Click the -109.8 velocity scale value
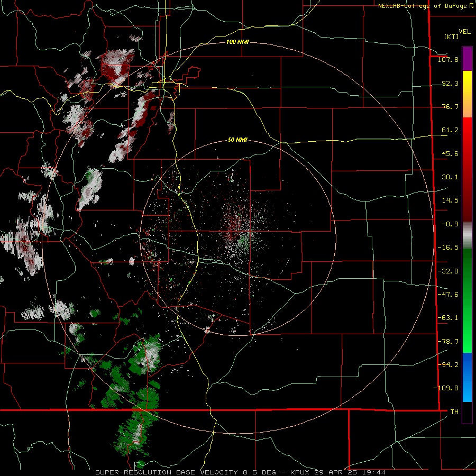 (x=446, y=388)
